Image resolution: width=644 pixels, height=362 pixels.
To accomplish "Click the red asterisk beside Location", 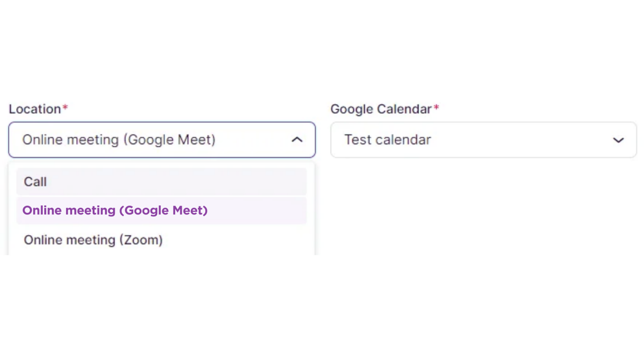I will point(65,108).
